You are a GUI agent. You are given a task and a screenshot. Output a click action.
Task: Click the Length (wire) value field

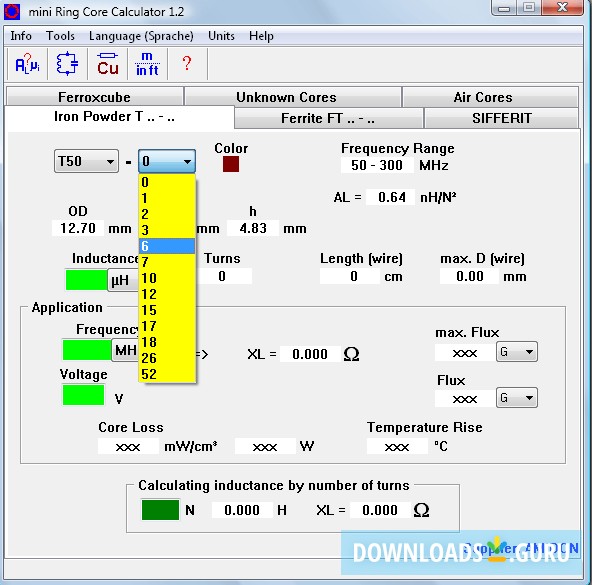[x=350, y=276]
